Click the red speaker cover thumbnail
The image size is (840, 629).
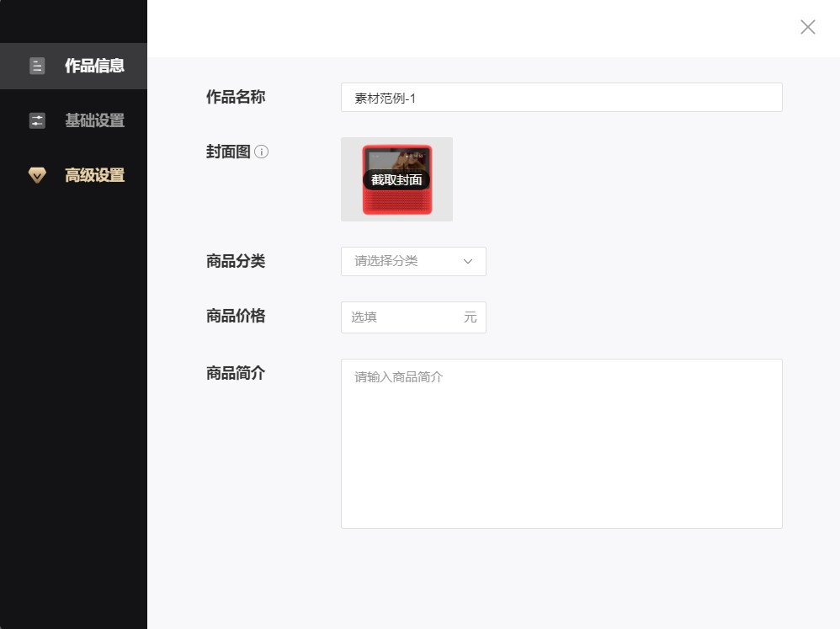tap(397, 179)
